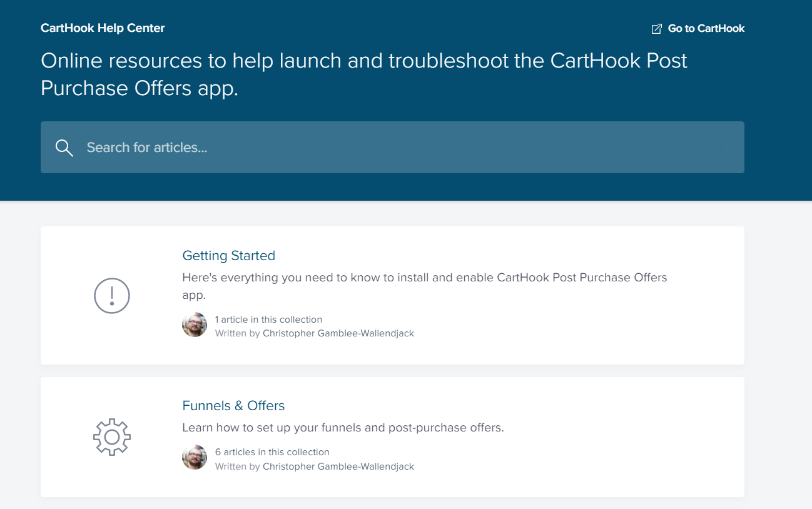Viewport: 812px width, 509px height.
Task: Click the 'Online resources to help launch' headline
Action: pyautogui.click(x=364, y=74)
